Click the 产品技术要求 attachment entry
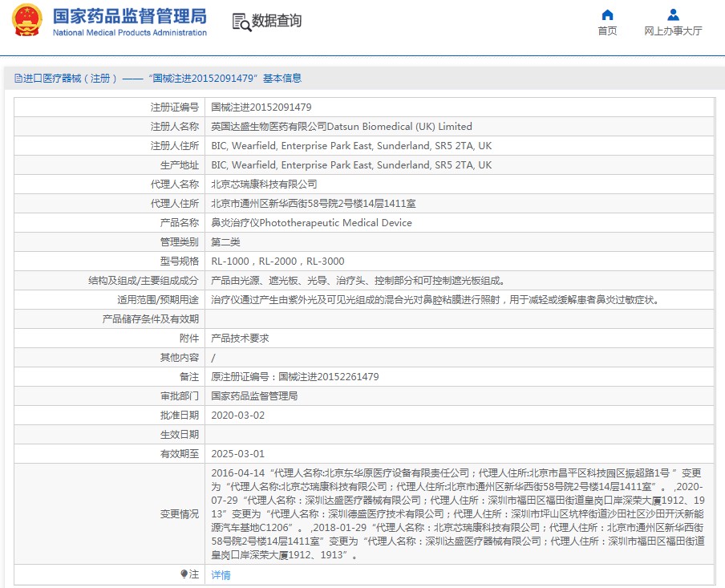This screenshot has height=588, width=725. pos(240,339)
